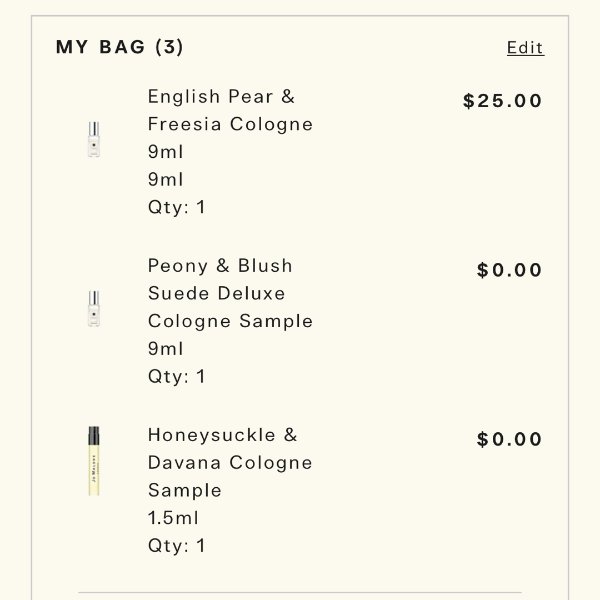Viewport: 600px width, 600px height.
Task: Select the Honeysuckle & Davana Cologne Sample title
Action: [230, 463]
